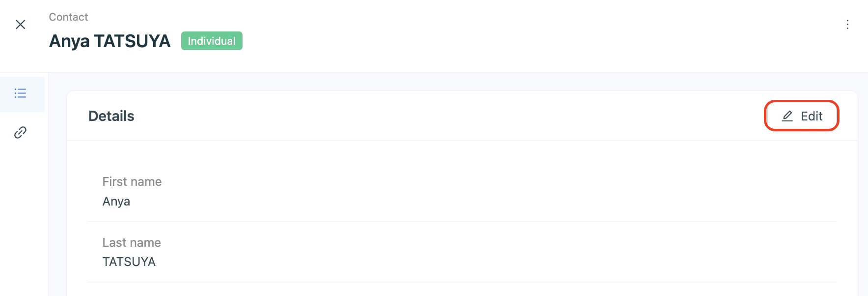Click the First name field label
868x296 pixels.
pyautogui.click(x=132, y=182)
